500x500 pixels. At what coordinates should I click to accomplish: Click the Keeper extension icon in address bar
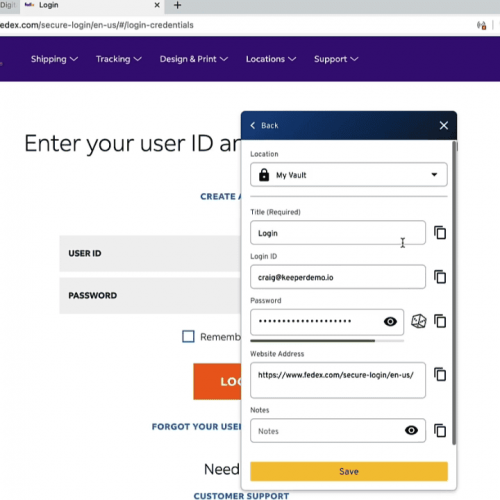(x=482, y=25)
